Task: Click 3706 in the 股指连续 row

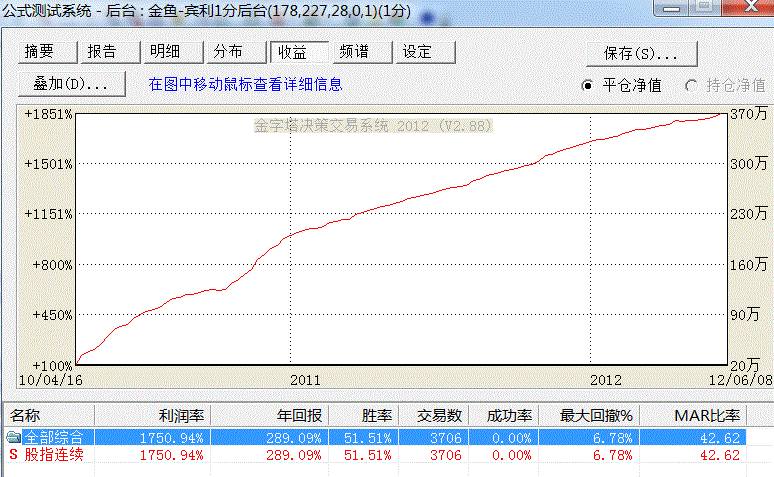Action: pyautogui.click(x=446, y=455)
